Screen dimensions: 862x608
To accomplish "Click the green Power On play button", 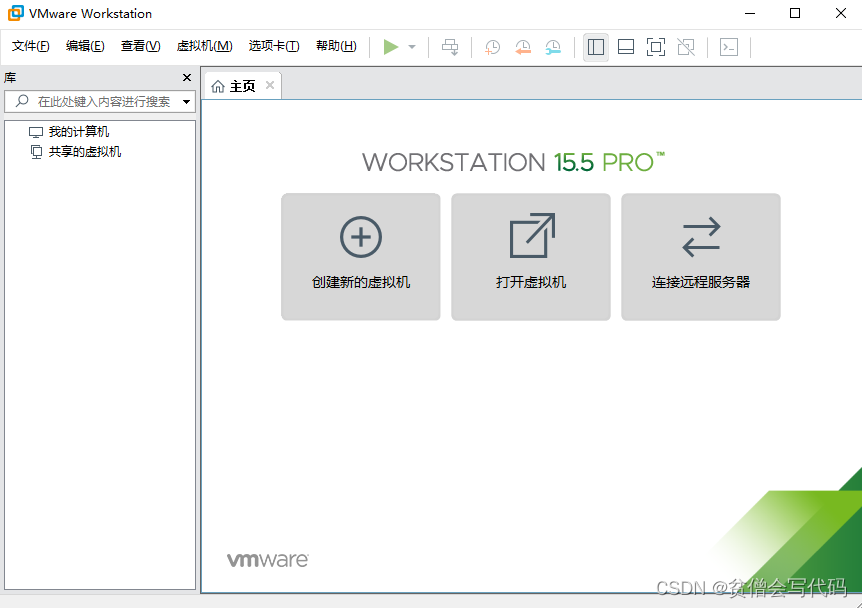I will pos(391,47).
